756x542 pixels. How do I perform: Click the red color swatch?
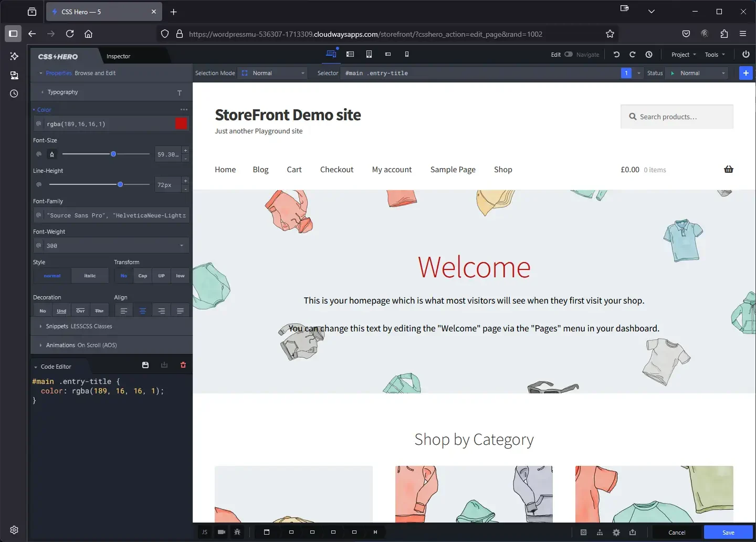pos(181,123)
